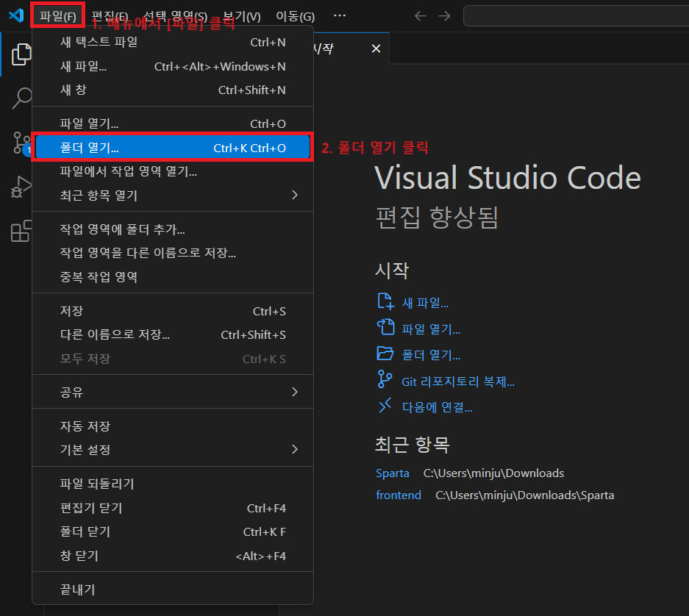Select 파일 열기... in the File menu

click(173, 123)
